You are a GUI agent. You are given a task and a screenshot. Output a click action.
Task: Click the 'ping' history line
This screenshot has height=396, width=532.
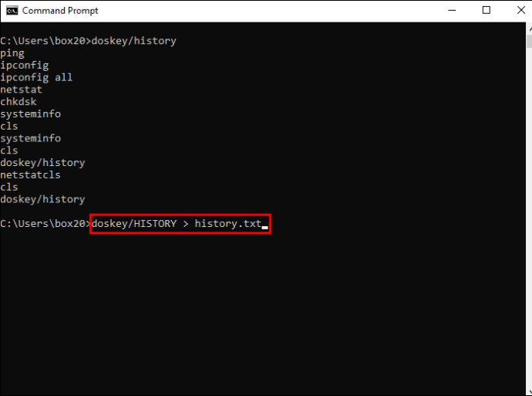pyautogui.click(x=12, y=53)
